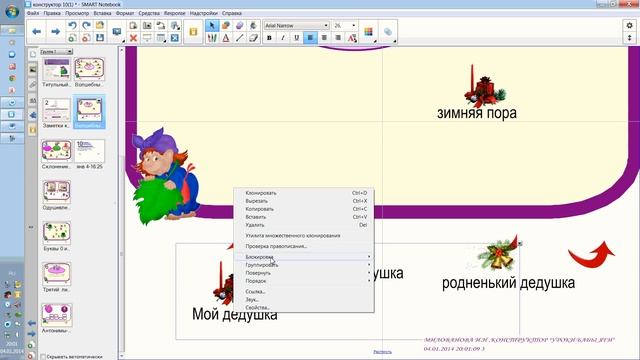
Task: Open the Формат menu
Action: (124, 13)
